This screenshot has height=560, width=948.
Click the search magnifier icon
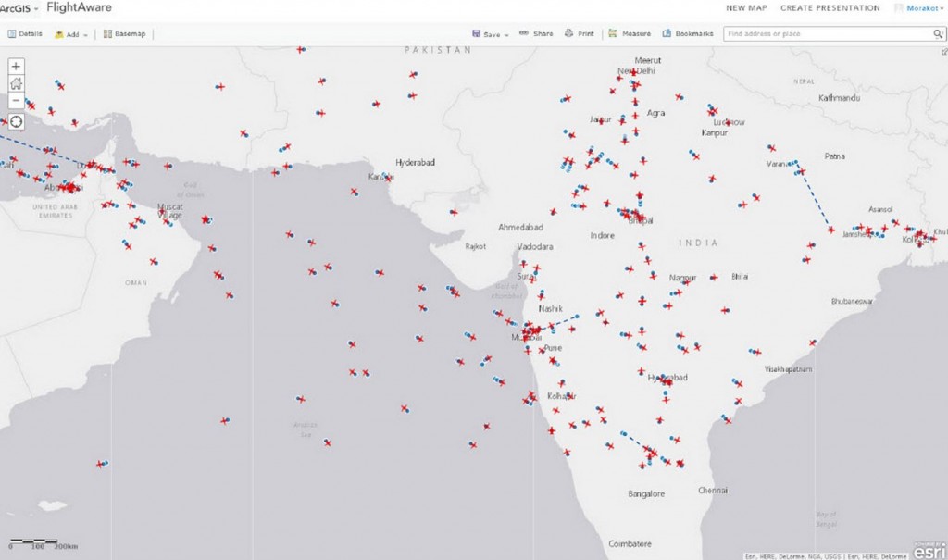(x=936, y=31)
